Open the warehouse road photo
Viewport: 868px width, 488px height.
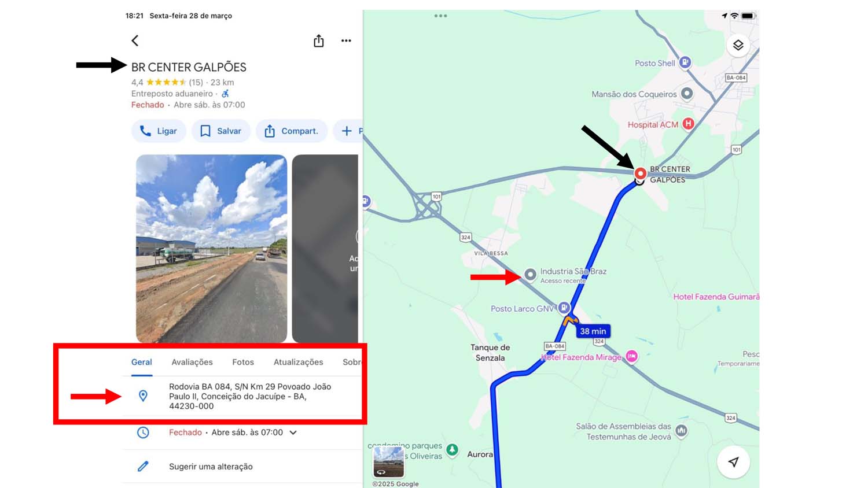(x=212, y=249)
